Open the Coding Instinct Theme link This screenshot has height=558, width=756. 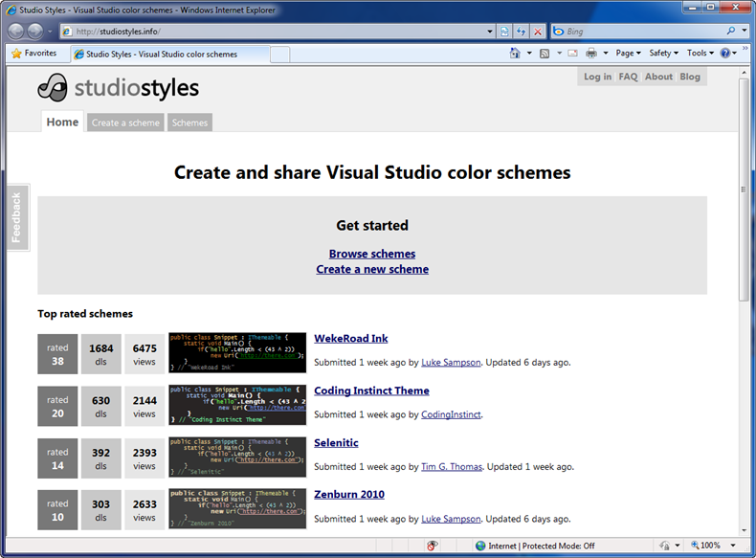click(371, 391)
